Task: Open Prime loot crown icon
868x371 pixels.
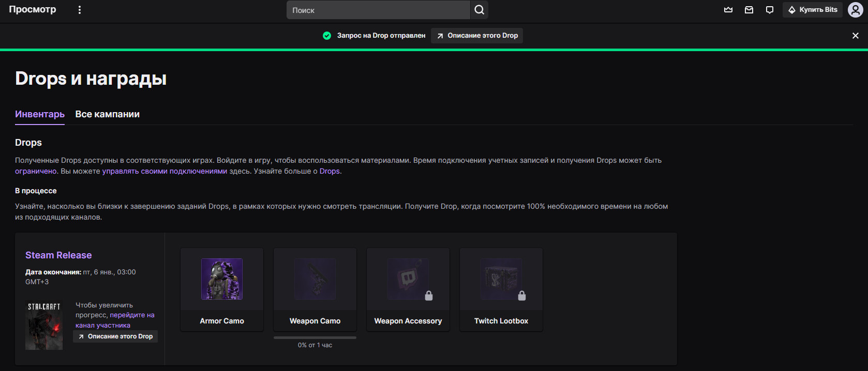Action: pos(728,10)
